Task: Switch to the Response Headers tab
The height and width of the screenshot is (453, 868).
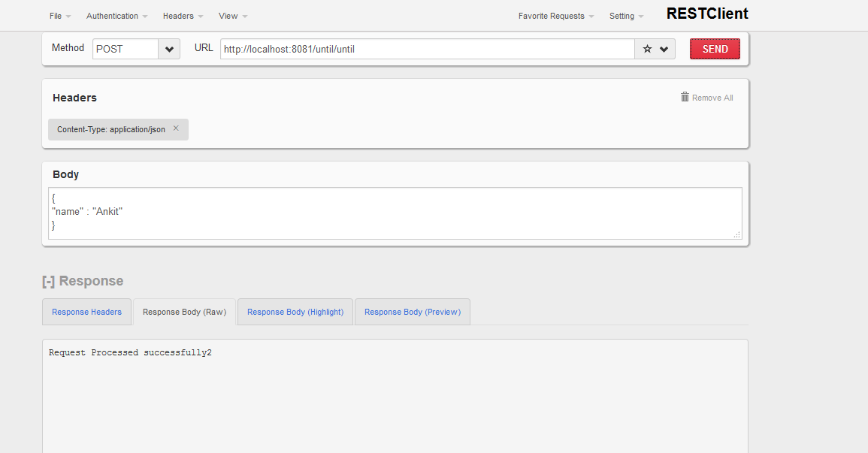Action: pos(86,312)
